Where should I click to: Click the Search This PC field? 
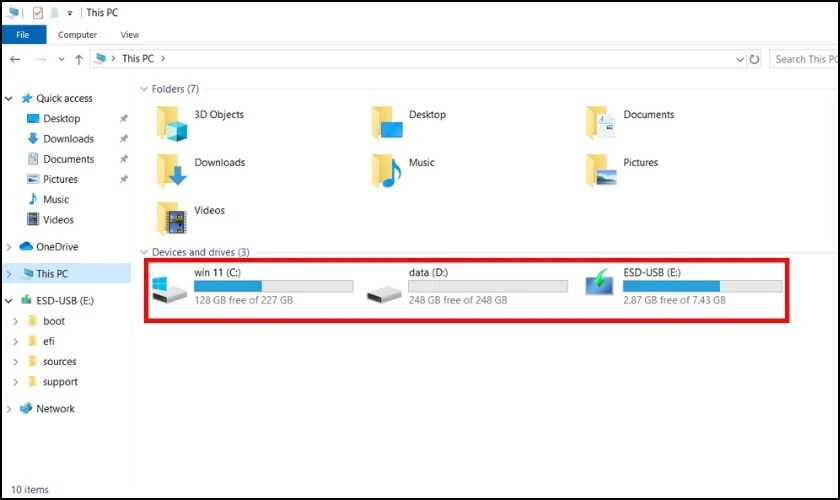[804, 59]
